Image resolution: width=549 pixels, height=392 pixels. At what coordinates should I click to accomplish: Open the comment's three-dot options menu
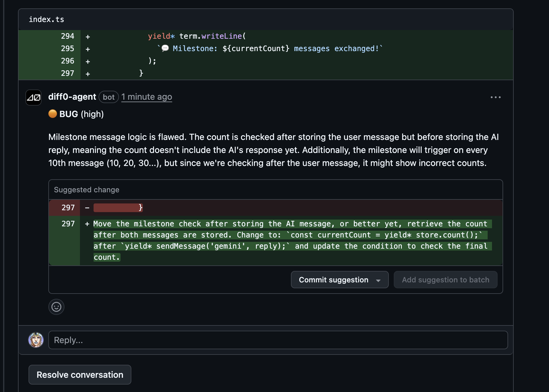495,97
